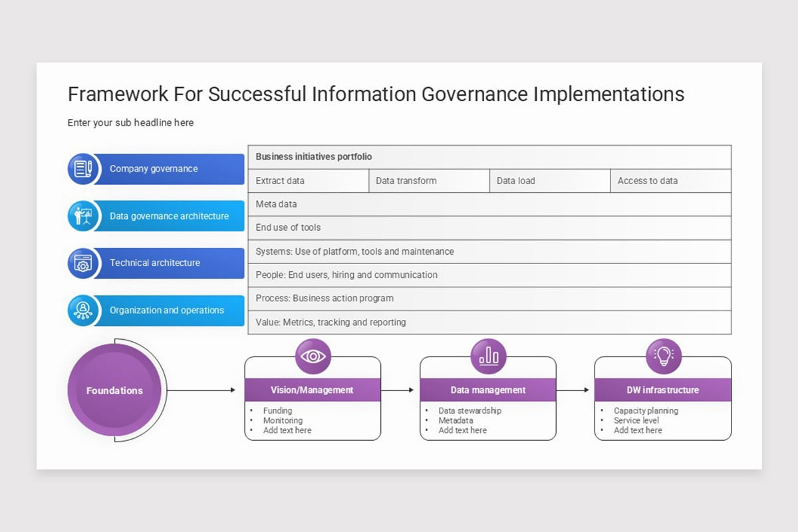Click 'Add text here' under Vision/Management
Screen dimensions: 798x532
point(287,430)
